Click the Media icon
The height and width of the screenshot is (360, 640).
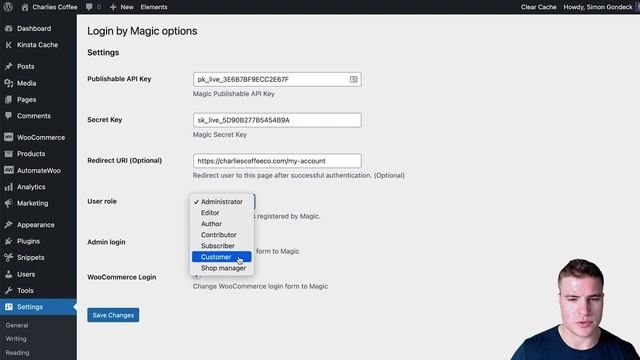click(x=9, y=83)
